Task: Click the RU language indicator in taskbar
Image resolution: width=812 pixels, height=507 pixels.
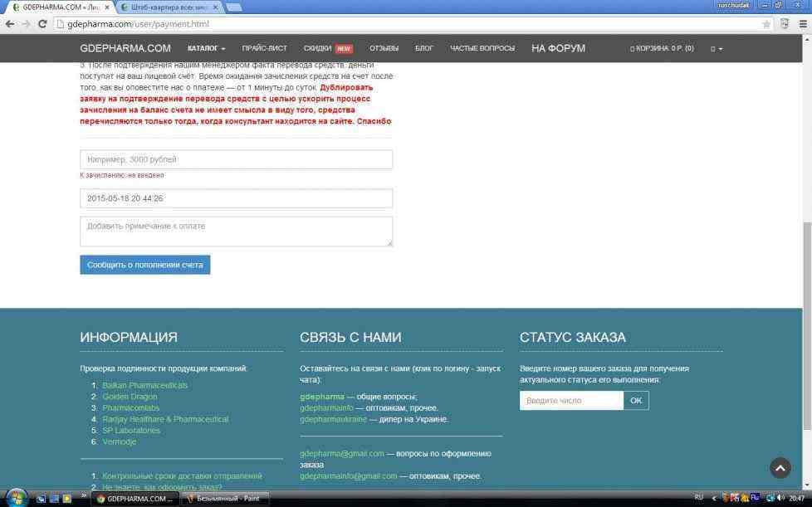Action: tap(698, 498)
